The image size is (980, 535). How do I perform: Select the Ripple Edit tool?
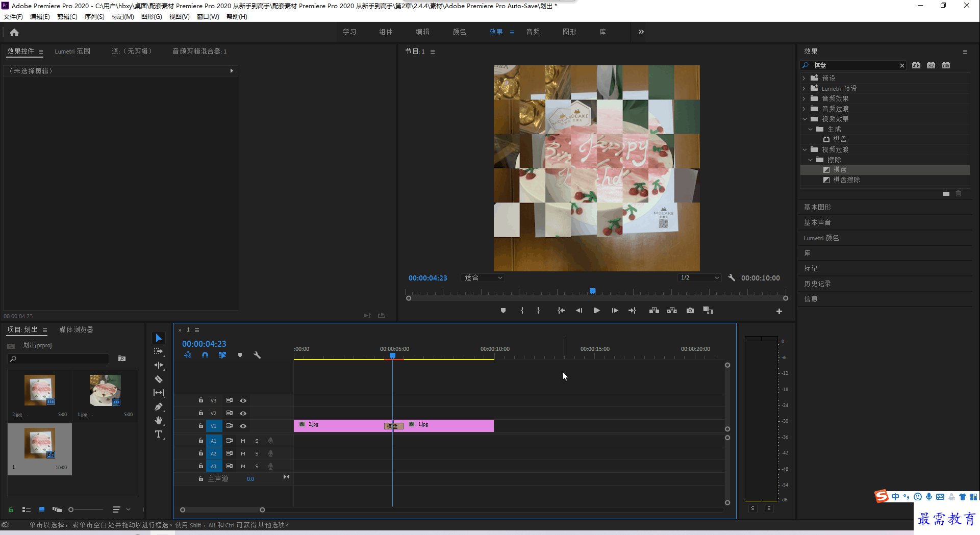coord(159,365)
